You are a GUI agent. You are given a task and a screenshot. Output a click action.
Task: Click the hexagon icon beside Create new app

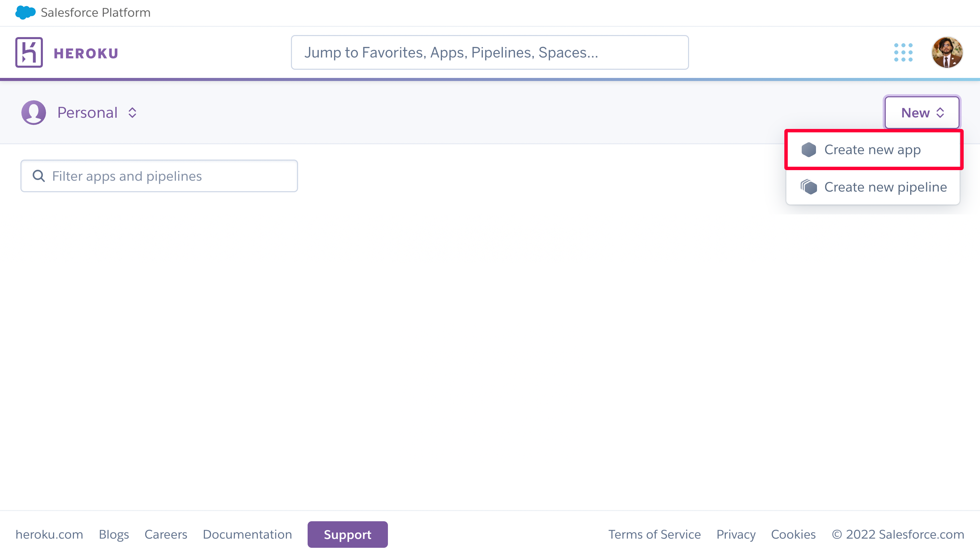809,150
